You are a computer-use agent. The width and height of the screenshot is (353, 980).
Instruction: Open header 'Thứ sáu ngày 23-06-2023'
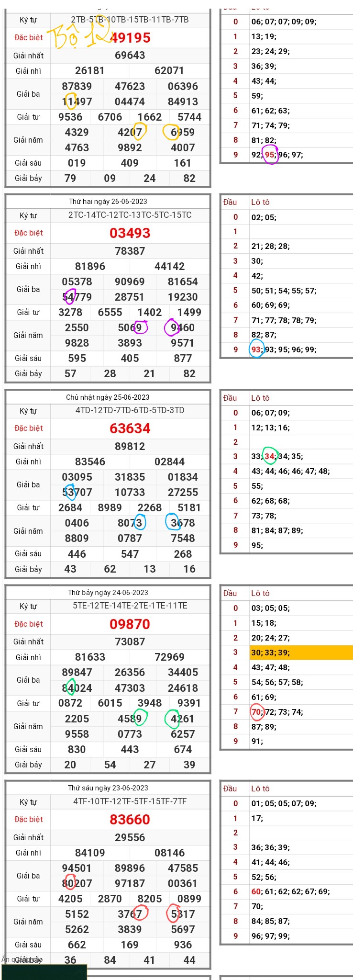(108, 788)
